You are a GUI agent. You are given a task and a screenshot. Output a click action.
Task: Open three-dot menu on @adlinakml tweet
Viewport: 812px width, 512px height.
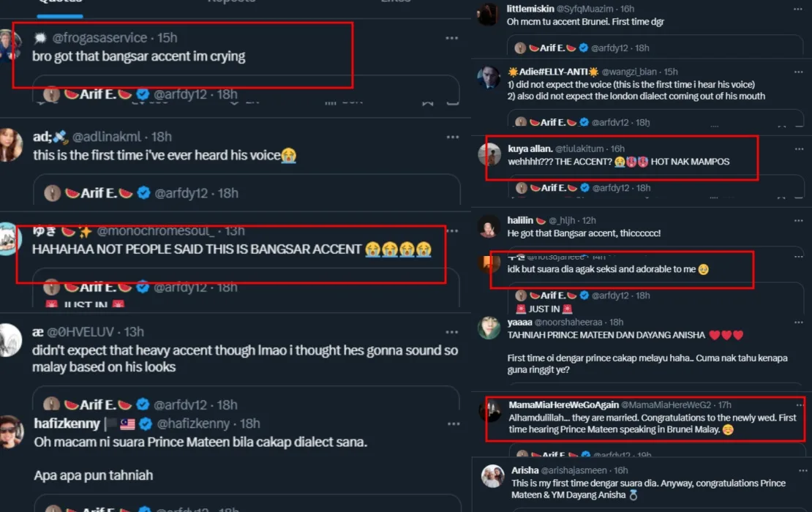[453, 137]
